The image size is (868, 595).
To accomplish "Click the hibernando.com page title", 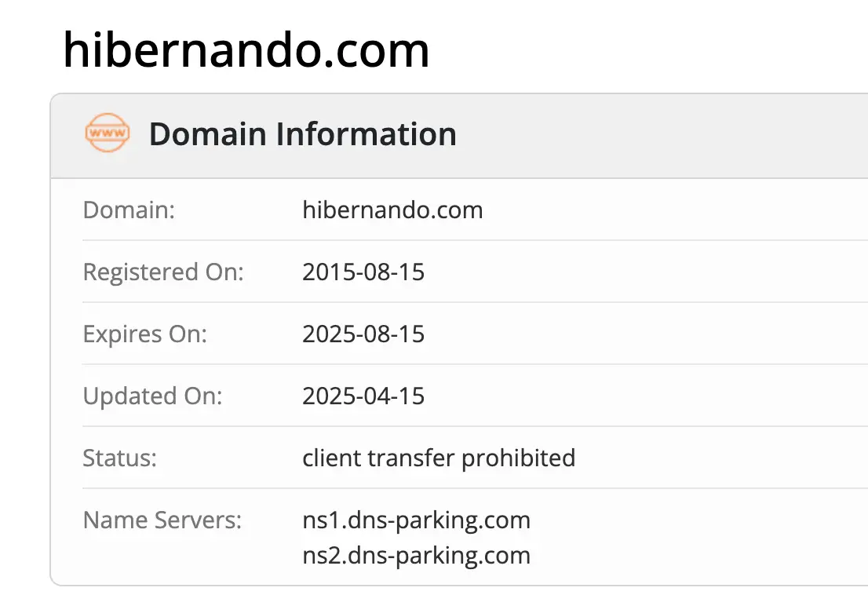I will pos(246,50).
